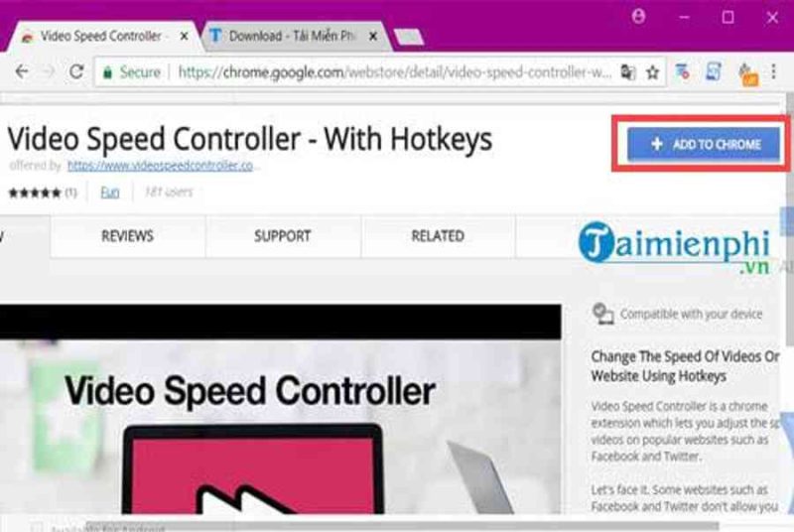The width and height of the screenshot is (794, 532).
Task: Maximize the Chrome window
Action: coord(728,18)
